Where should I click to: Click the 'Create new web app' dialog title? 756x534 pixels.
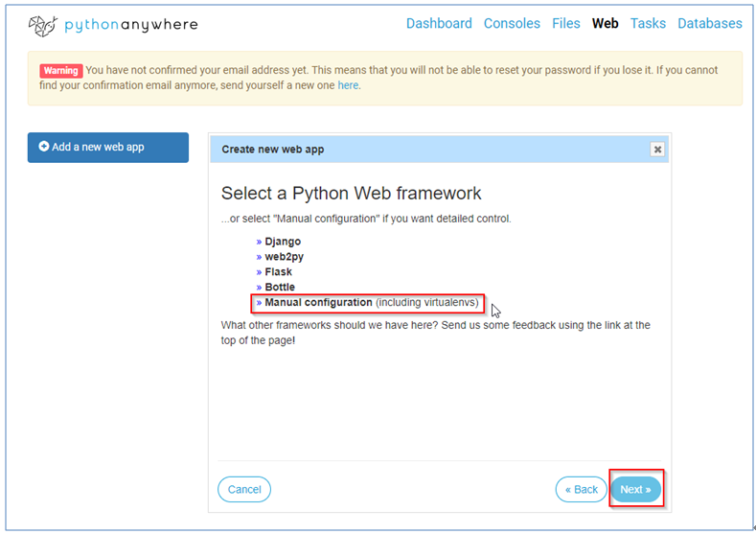273,150
